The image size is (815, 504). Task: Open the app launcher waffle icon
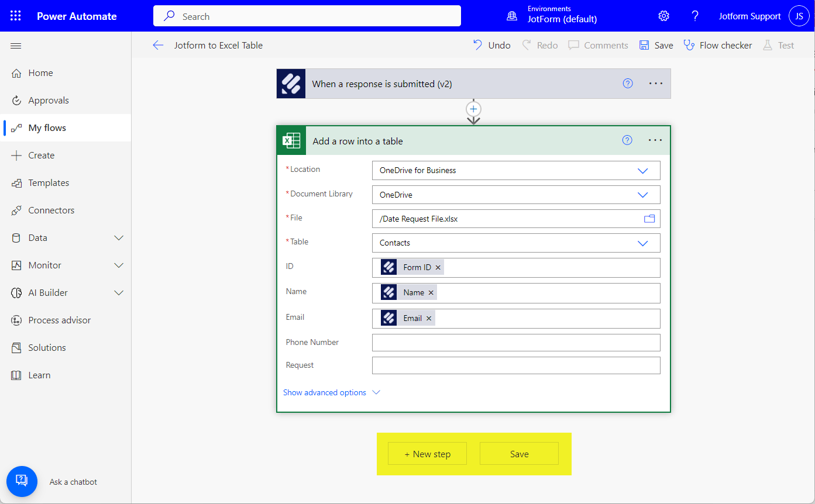(16, 16)
